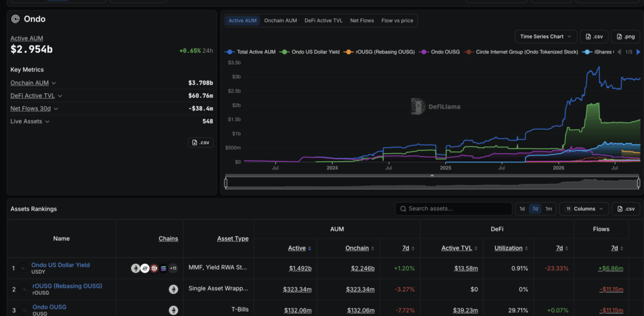The image size is (644, 316).
Task: Click the +11 chains badge in USDY row
Action: pyautogui.click(x=173, y=268)
